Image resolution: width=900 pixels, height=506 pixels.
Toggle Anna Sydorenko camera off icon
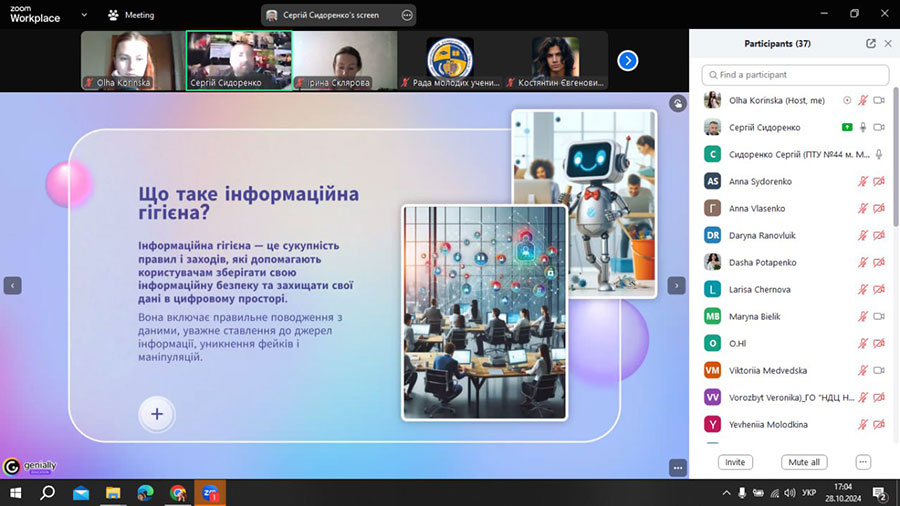pos(879,181)
